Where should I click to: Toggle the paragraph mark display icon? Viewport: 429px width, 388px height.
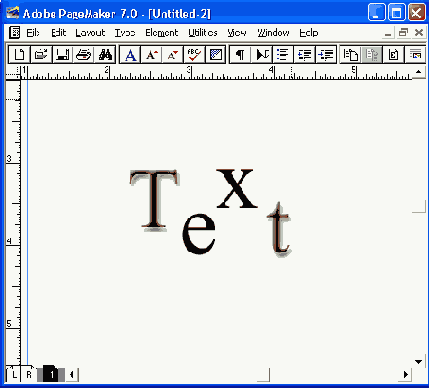coord(240,54)
